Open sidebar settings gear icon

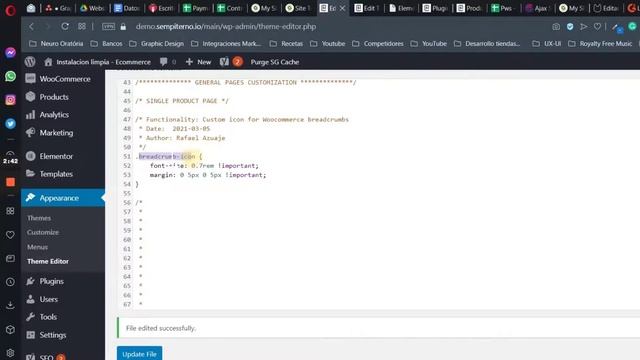click(10, 353)
